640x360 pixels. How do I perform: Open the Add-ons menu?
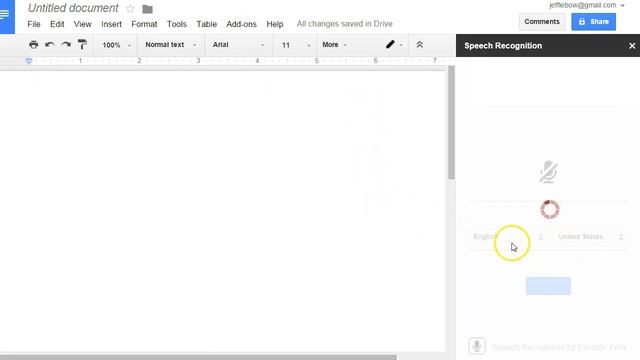point(241,24)
